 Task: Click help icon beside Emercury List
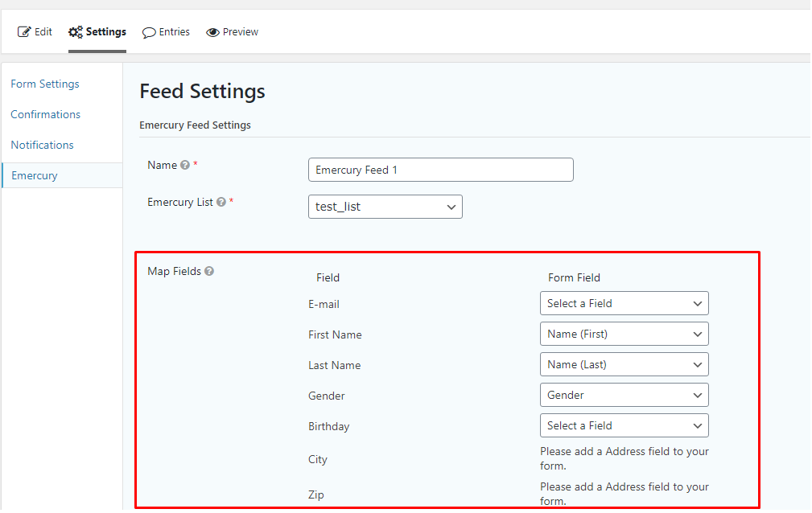(221, 203)
